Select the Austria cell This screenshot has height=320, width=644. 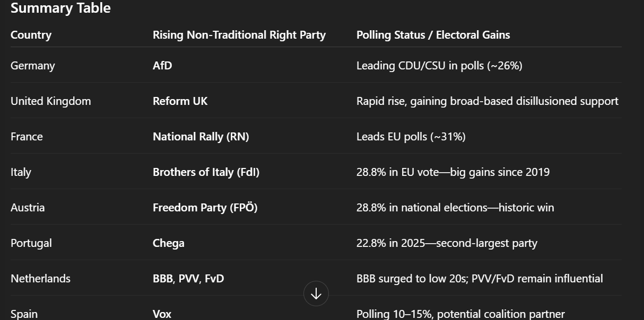point(28,208)
